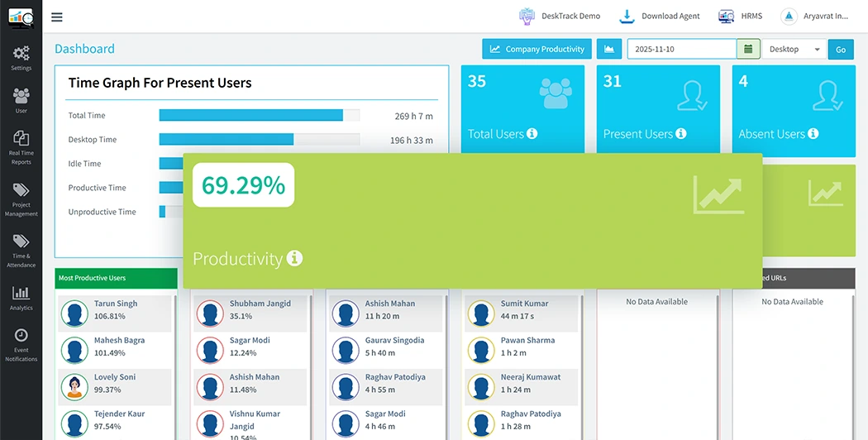The height and width of the screenshot is (440, 868).
Task: Click the calendar icon beside the date
Action: coord(748,50)
